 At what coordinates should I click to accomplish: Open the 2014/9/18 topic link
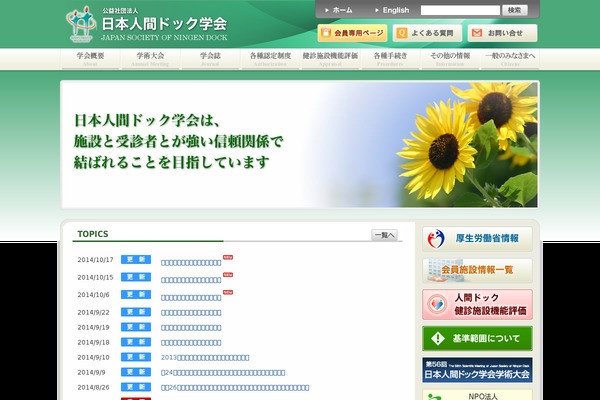pyautogui.click(x=191, y=343)
